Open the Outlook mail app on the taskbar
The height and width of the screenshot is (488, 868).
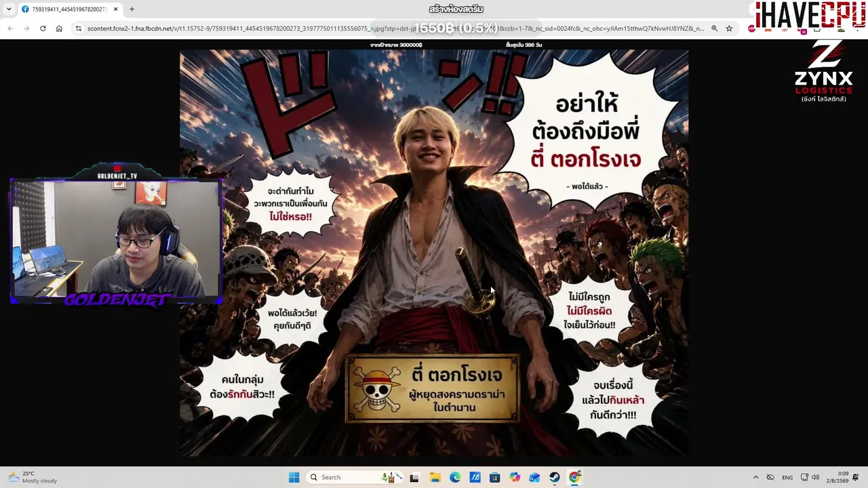535,477
